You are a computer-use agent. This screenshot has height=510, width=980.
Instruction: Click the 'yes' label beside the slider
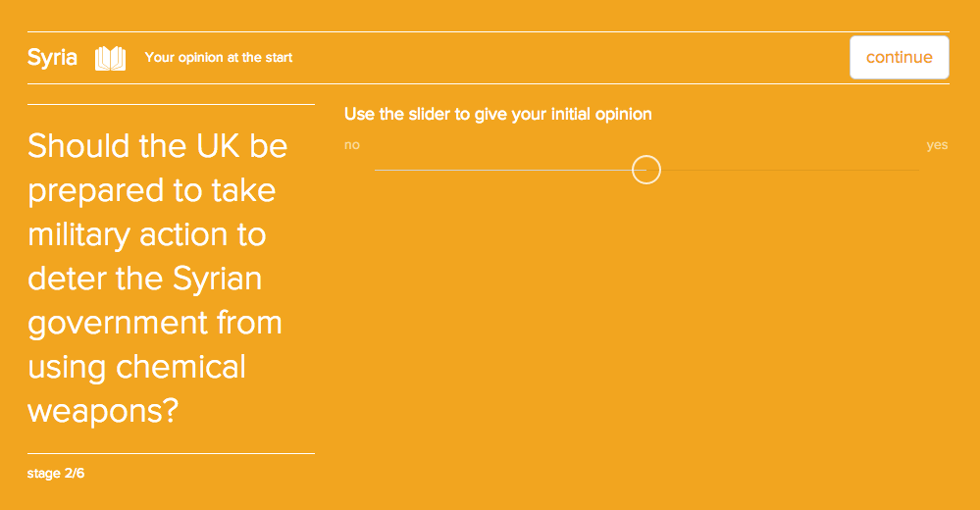tap(937, 145)
